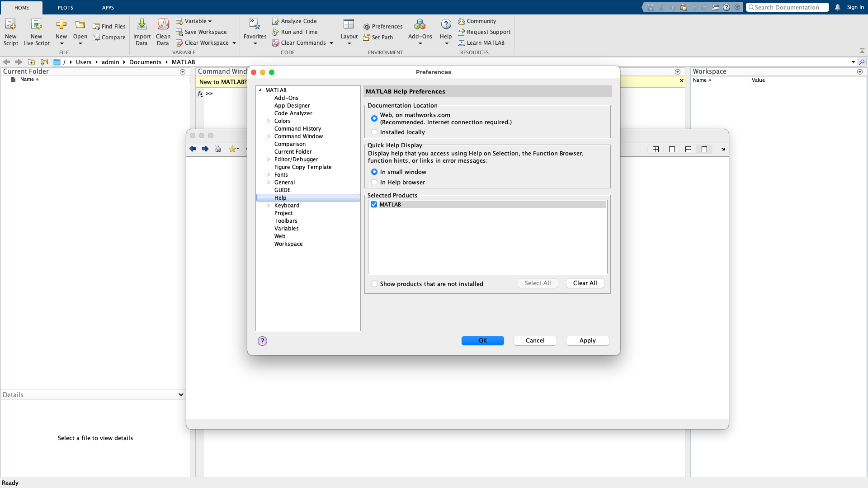Screen dimensions: 868x488
Task: Click Run and Time tool
Action: click(295, 32)
